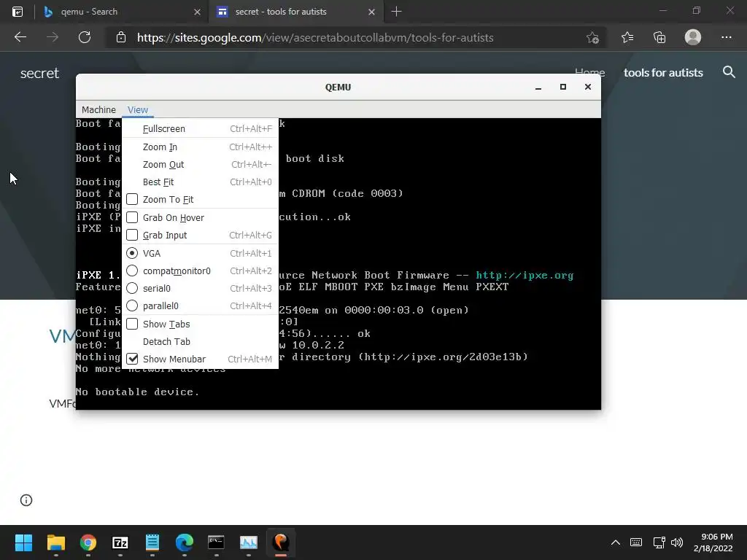Click the QEMU taskbar icon
747x560 pixels.
point(281,542)
